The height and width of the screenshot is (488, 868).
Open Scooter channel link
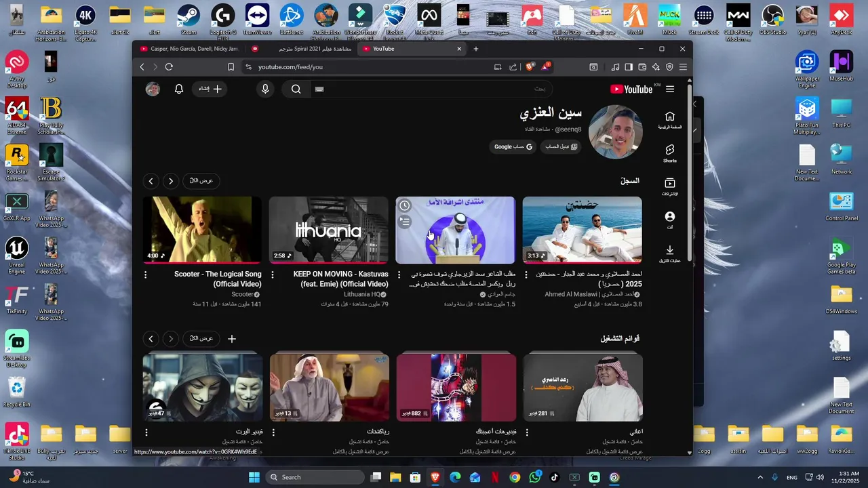pos(242,295)
